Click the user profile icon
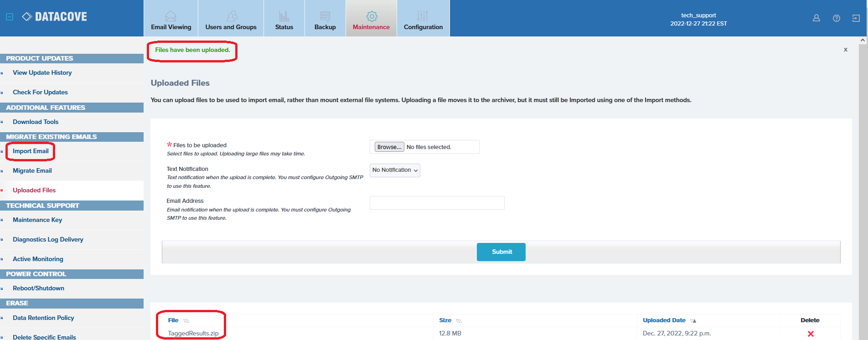The image size is (868, 340). click(x=816, y=18)
